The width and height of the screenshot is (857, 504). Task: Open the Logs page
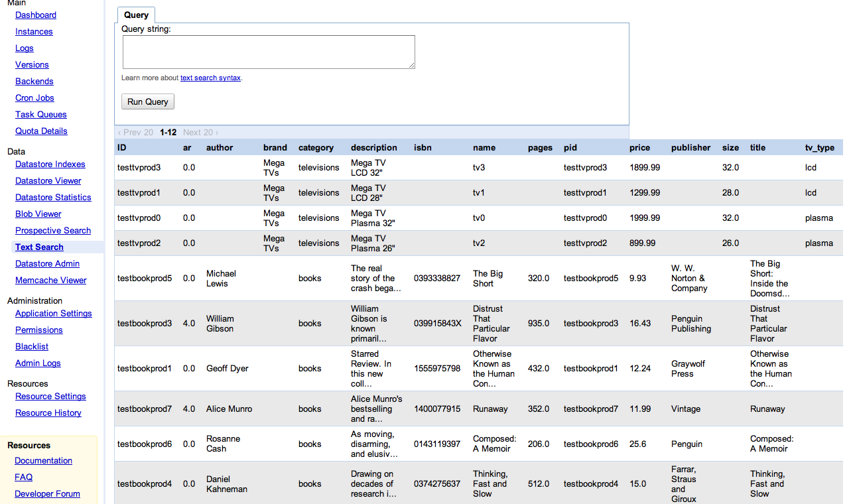(x=25, y=48)
